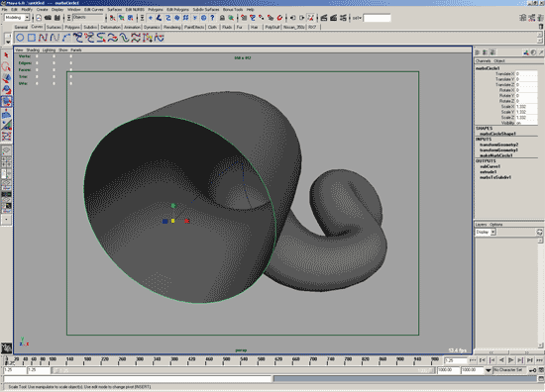The height and width of the screenshot is (392, 545).
Task: Select the nurbsToSubdiv1 output node
Action: tap(495, 177)
